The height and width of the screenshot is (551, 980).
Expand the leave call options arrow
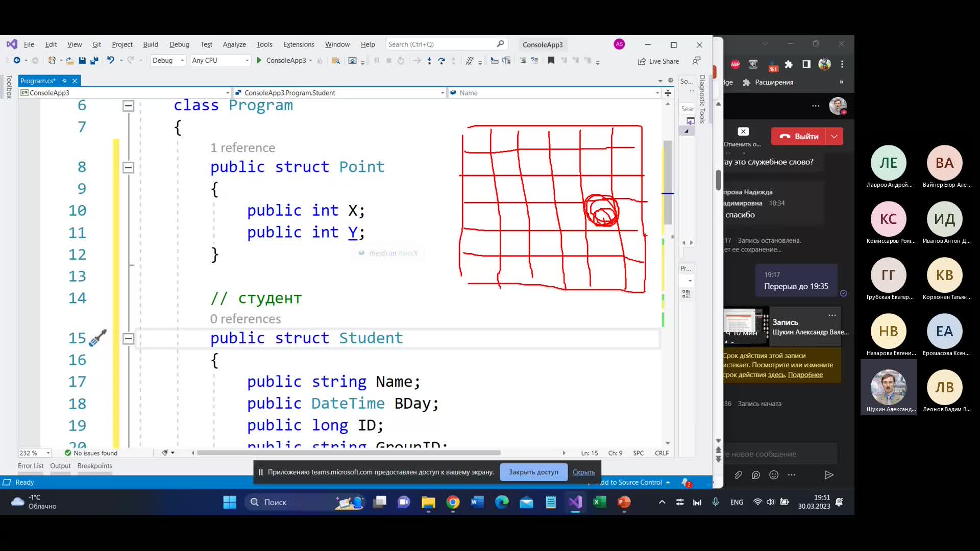[x=835, y=136]
